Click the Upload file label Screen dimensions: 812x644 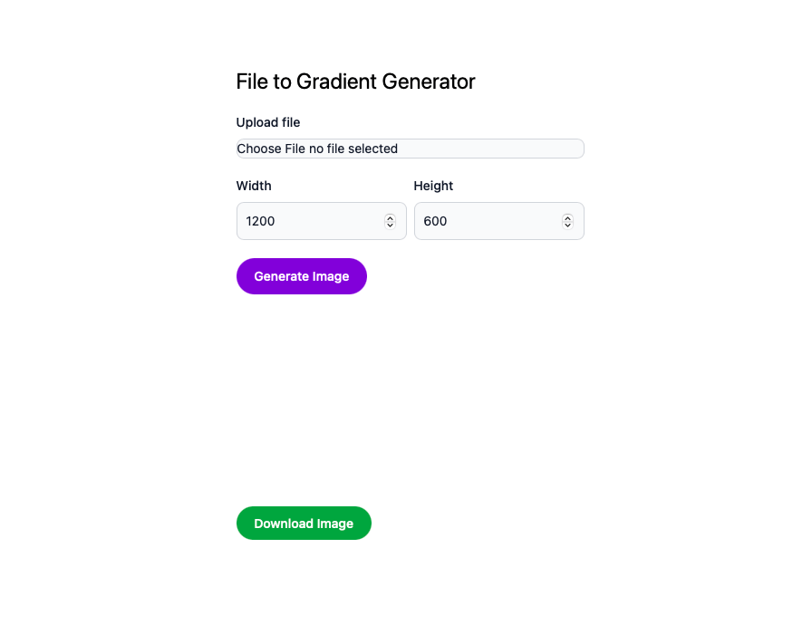(x=268, y=122)
